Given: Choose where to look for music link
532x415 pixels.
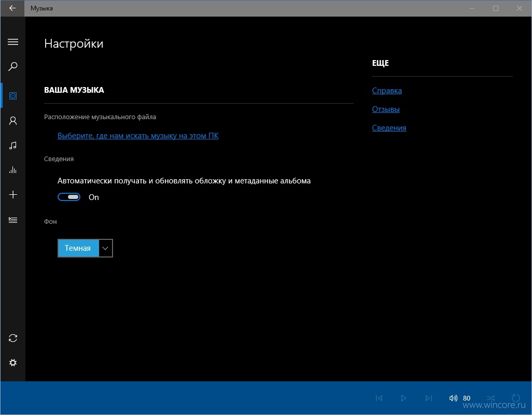Looking at the screenshot, I should pos(138,136).
